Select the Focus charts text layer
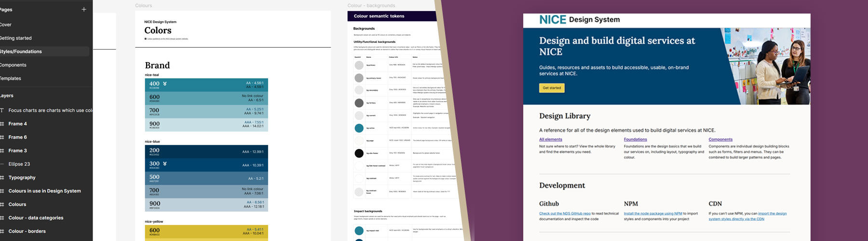 (46, 110)
